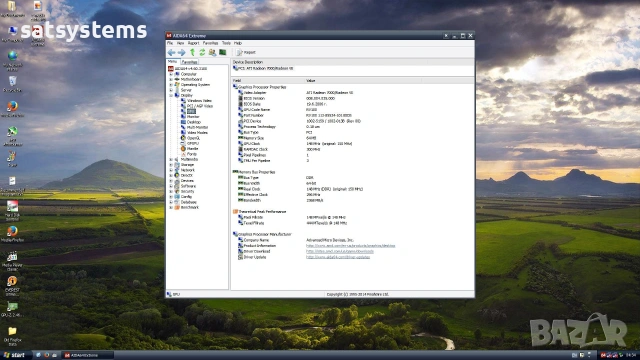Open the Driver Update aida64.com link

(x=338, y=257)
